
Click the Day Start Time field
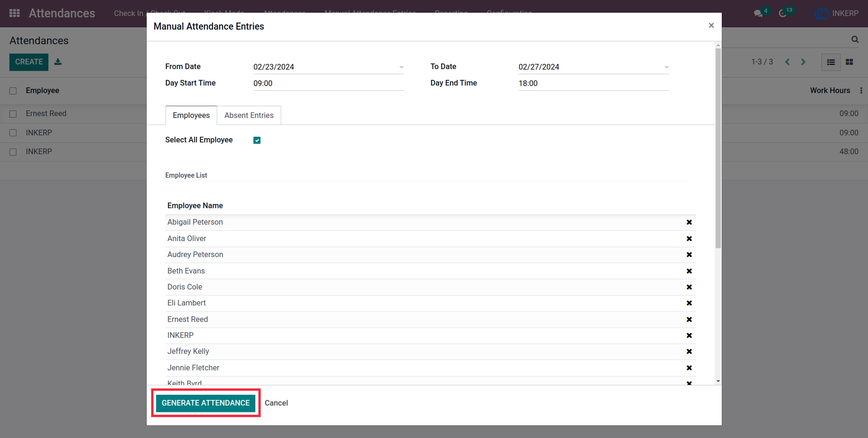pyautogui.click(x=328, y=83)
